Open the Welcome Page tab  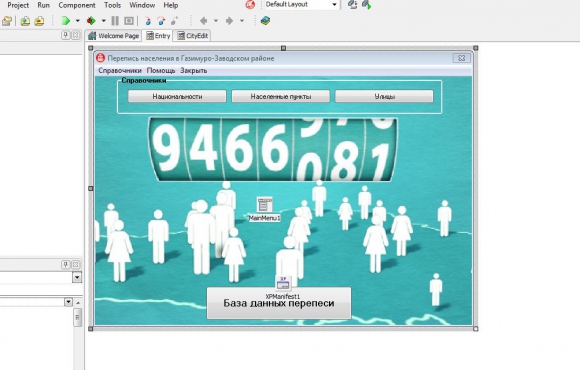click(114, 36)
